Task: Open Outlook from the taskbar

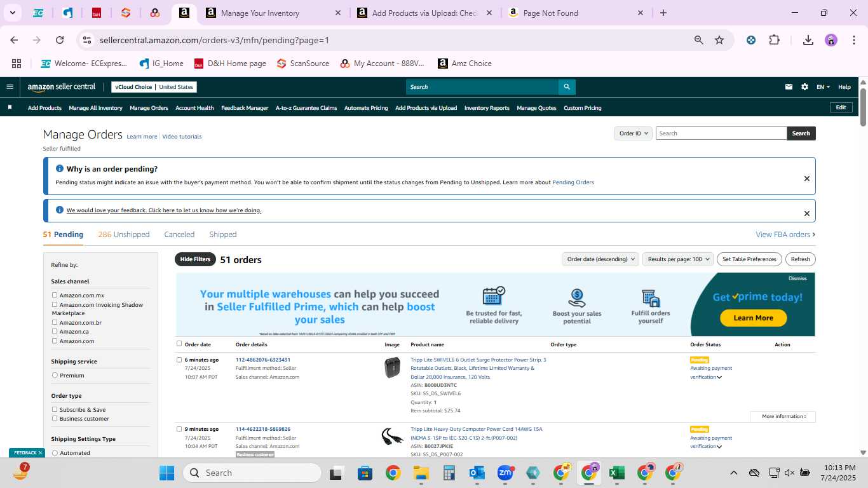Action: (477, 473)
